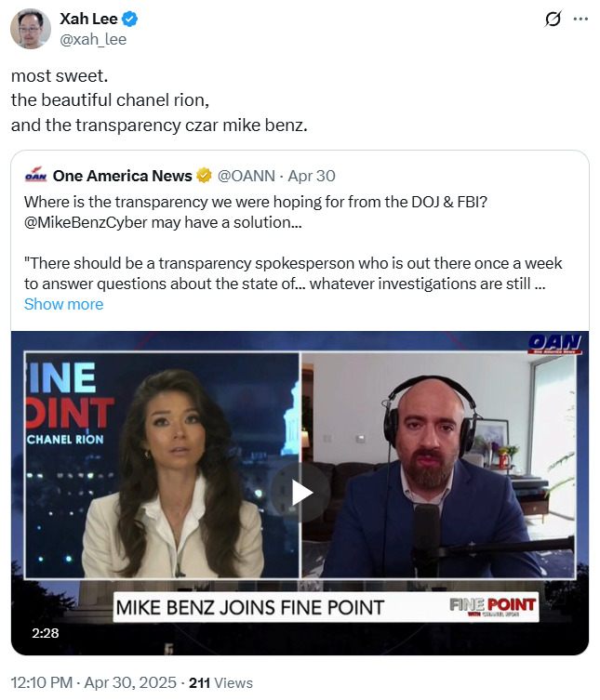Open the 12:10 PM Apr 30, 2025 timestamp

pyautogui.click(x=93, y=682)
